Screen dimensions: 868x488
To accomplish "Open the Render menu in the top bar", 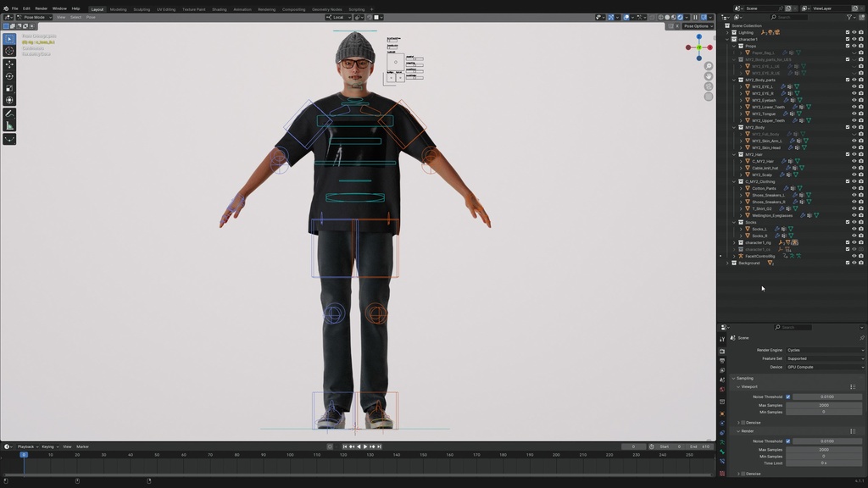I will coord(41,8).
